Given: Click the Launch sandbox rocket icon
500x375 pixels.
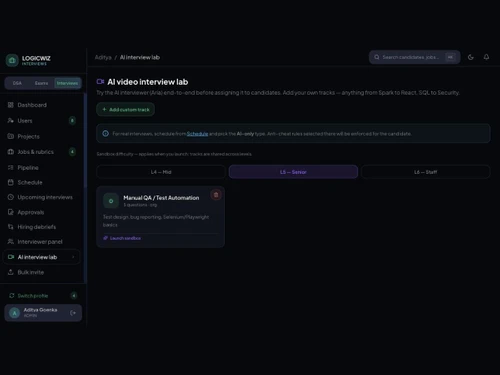Looking at the screenshot, I should pos(105,238).
